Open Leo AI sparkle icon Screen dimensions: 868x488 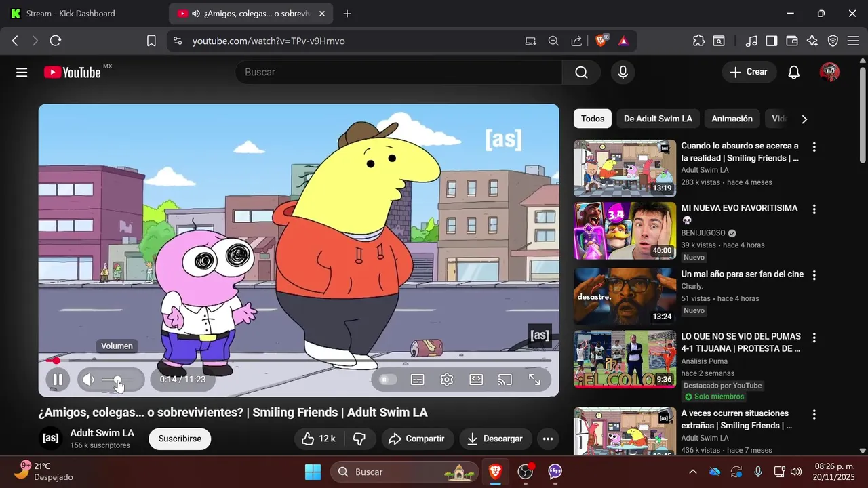(812, 41)
